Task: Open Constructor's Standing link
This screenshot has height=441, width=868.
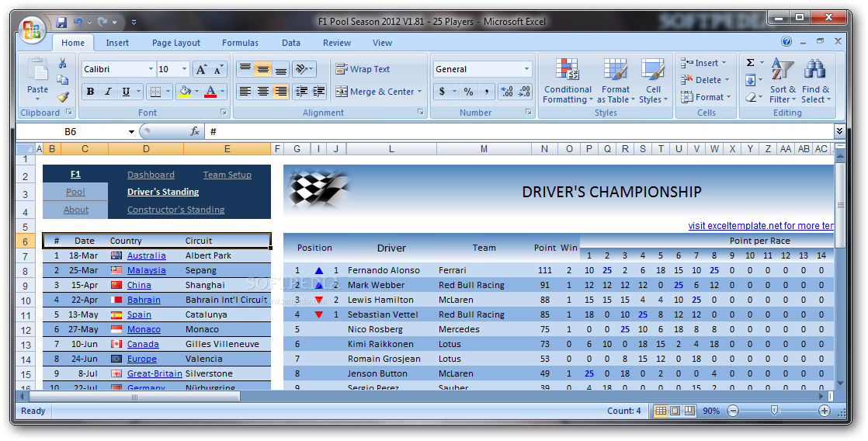Action: pos(176,209)
